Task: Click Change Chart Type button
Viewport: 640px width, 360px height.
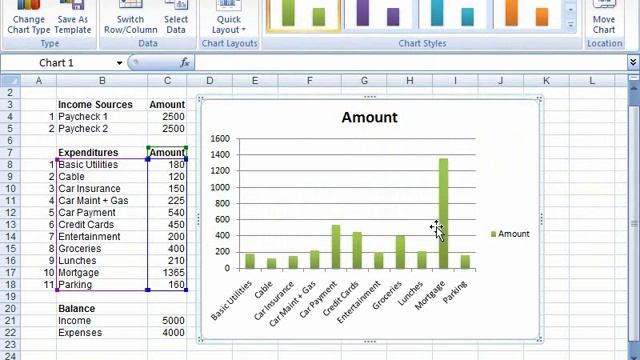Action: (29, 18)
